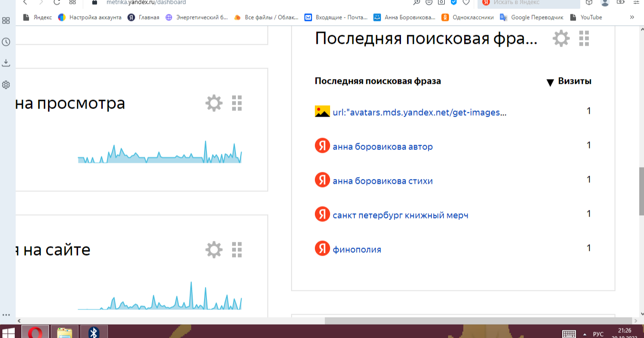The image size is (644, 338).
Task: Click the 'на просмотра' sparkline chart
Action: (x=160, y=152)
